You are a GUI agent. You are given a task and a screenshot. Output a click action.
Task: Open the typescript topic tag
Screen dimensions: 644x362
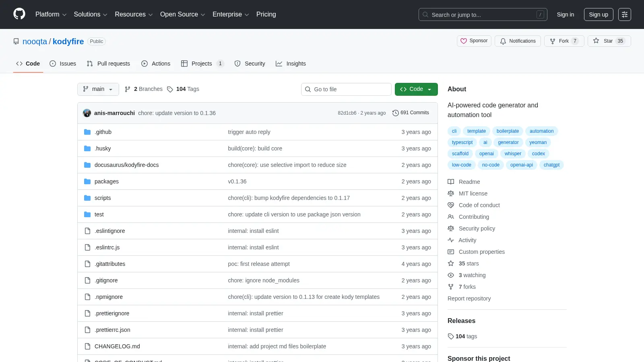click(462, 142)
